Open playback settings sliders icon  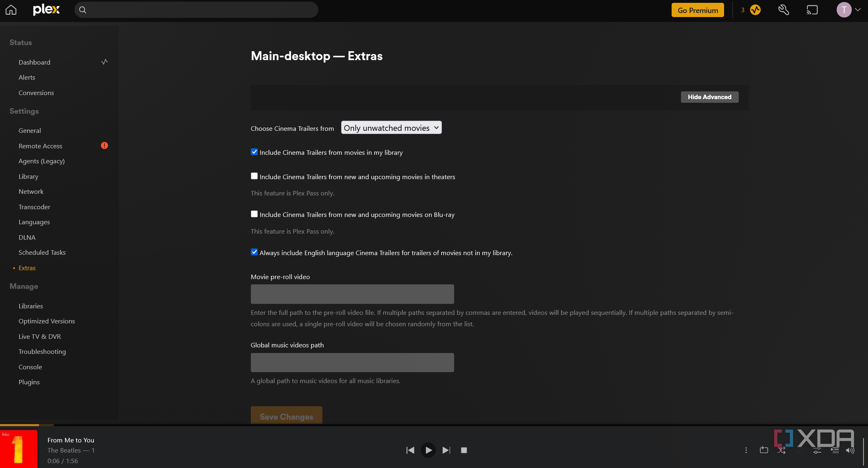(x=817, y=450)
